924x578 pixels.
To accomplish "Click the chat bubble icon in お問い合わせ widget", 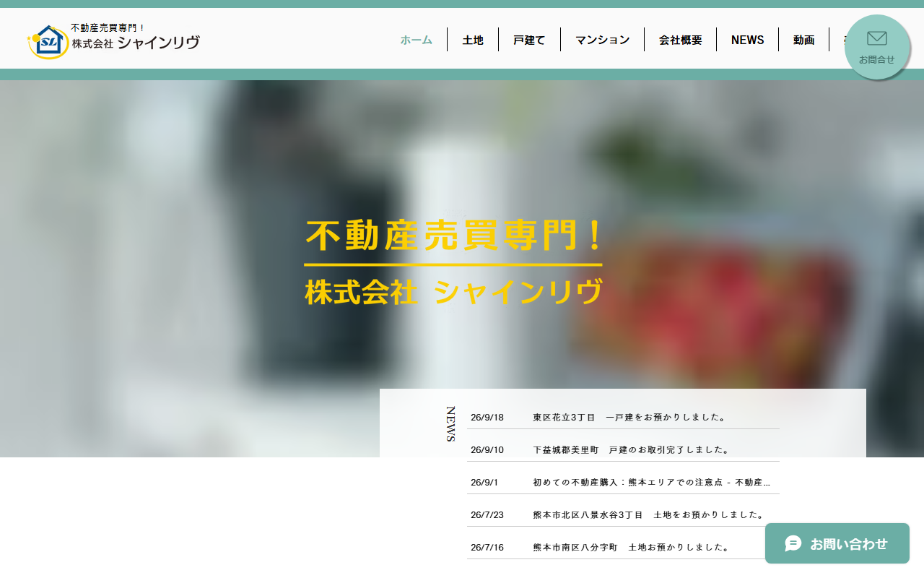I will coord(793,543).
